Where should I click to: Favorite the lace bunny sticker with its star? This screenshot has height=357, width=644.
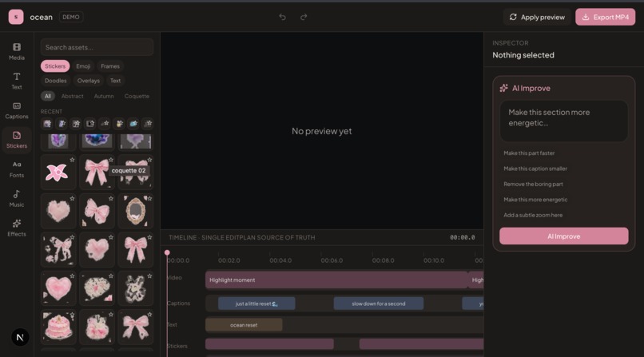(x=149, y=276)
